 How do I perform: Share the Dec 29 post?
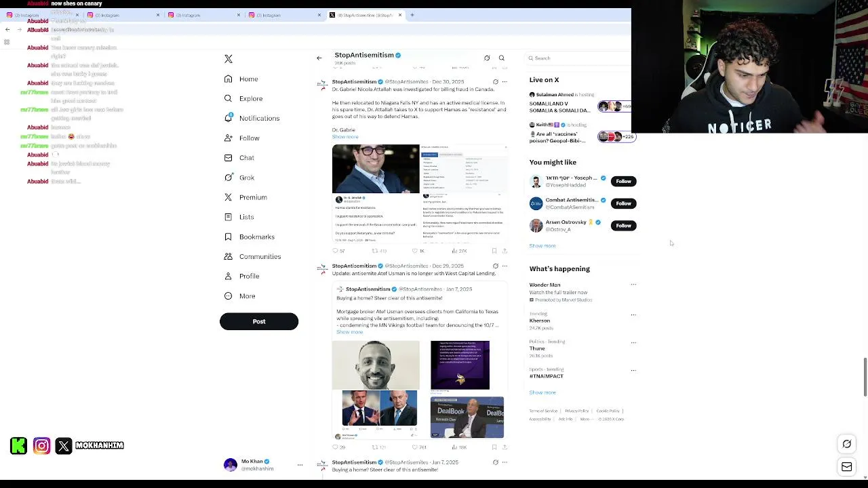[x=505, y=447]
